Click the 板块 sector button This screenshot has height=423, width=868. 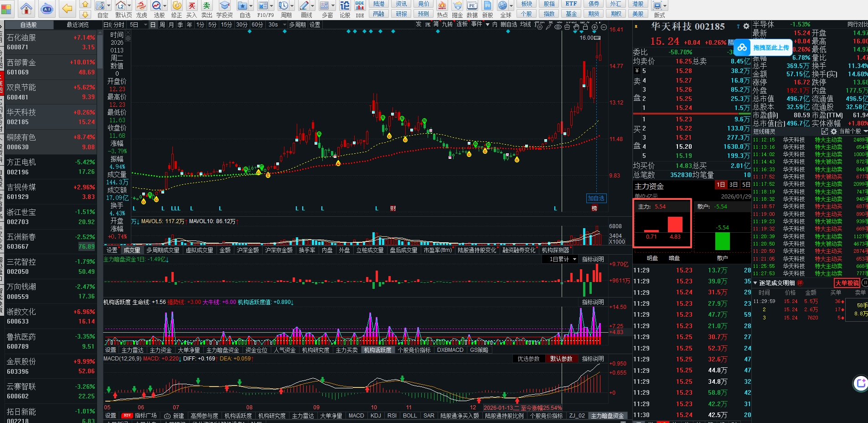point(527,4)
